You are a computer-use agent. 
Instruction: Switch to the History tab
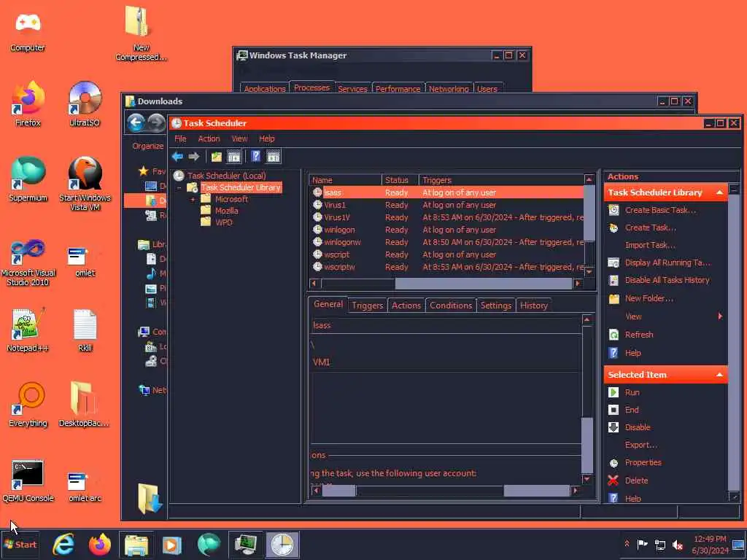click(533, 306)
